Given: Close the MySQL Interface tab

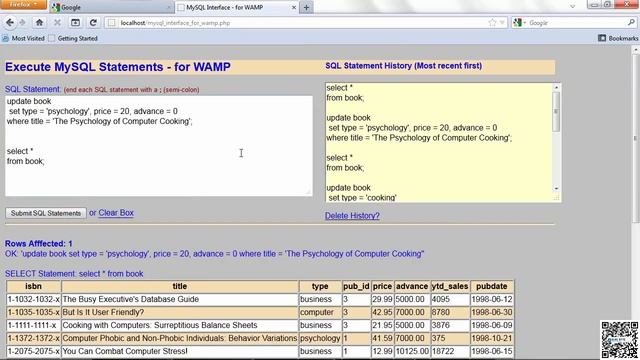Looking at the screenshot, I should tap(293, 7).
